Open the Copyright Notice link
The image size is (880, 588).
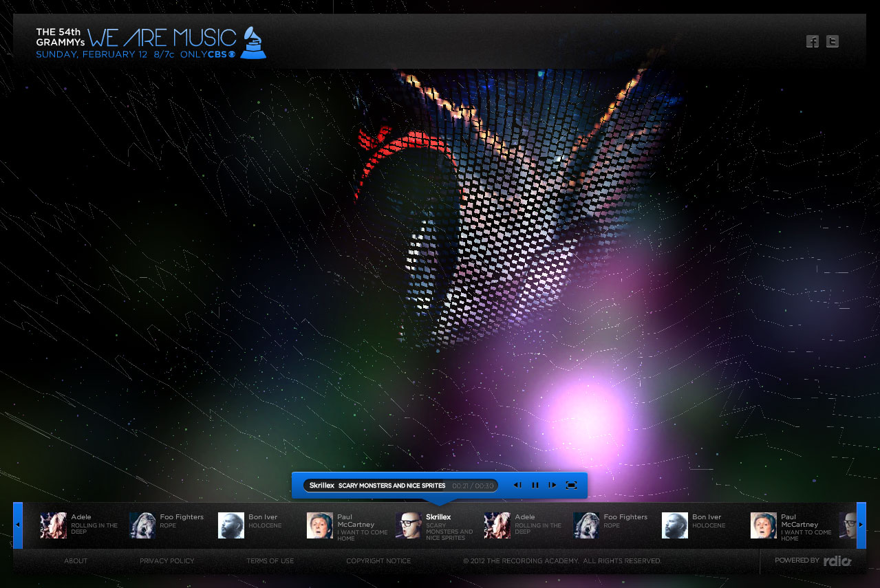tap(378, 561)
